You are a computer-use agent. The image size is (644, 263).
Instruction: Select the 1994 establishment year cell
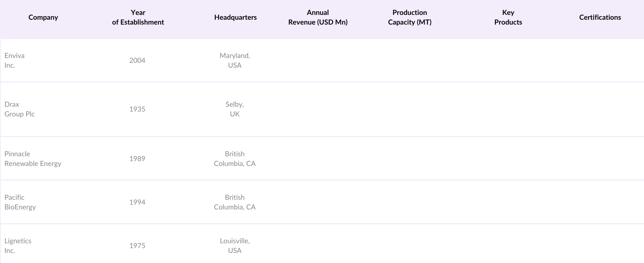click(137, 202)
